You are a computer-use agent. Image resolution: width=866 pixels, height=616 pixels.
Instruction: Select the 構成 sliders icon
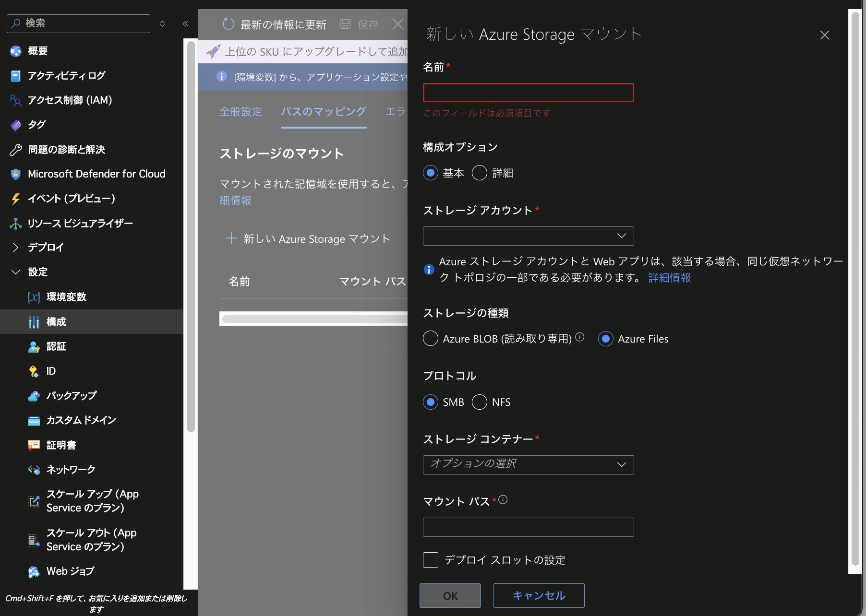click(x=34, y=322)
